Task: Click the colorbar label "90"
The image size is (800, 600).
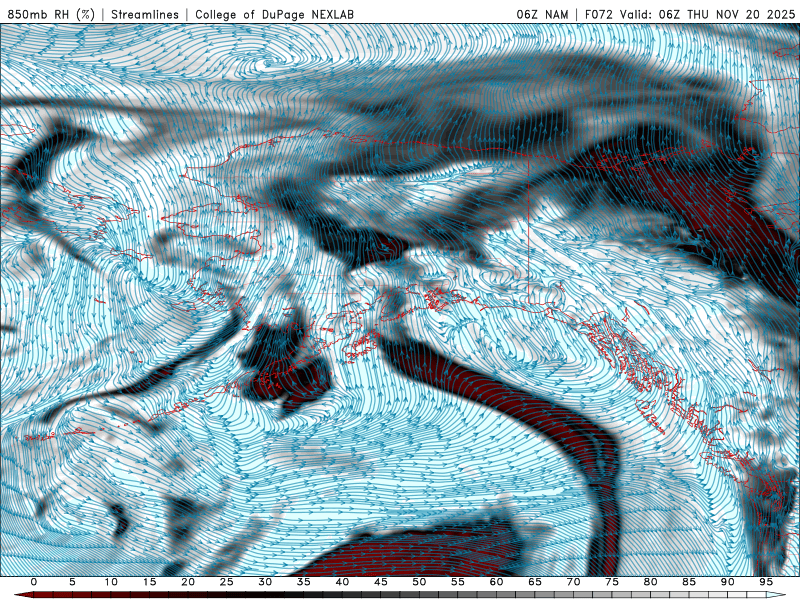Action: (x=727, y=582)
